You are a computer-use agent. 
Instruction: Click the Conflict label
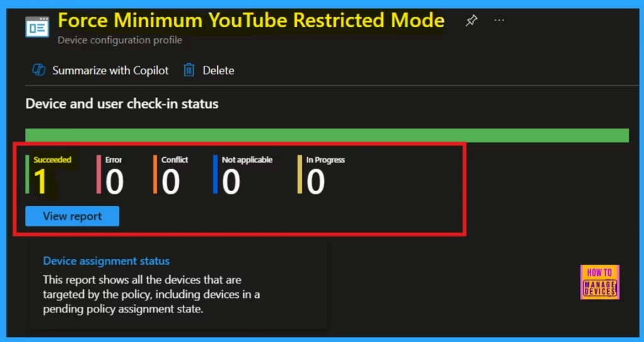[x=175, y=160]
